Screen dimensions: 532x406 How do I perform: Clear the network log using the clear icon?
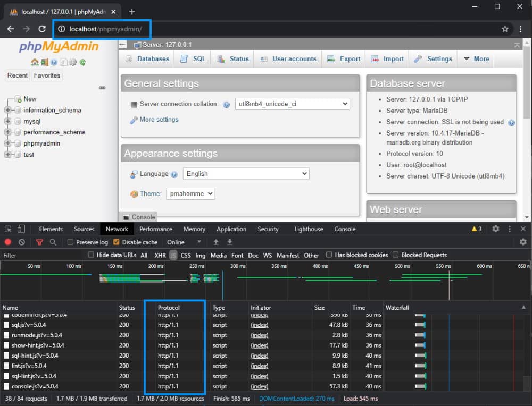pos(21,242)
